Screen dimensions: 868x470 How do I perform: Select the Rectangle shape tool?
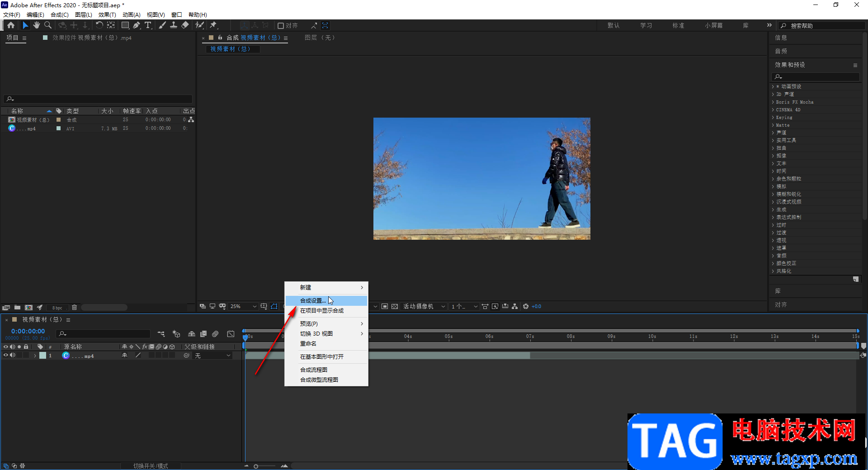(125, 25)
